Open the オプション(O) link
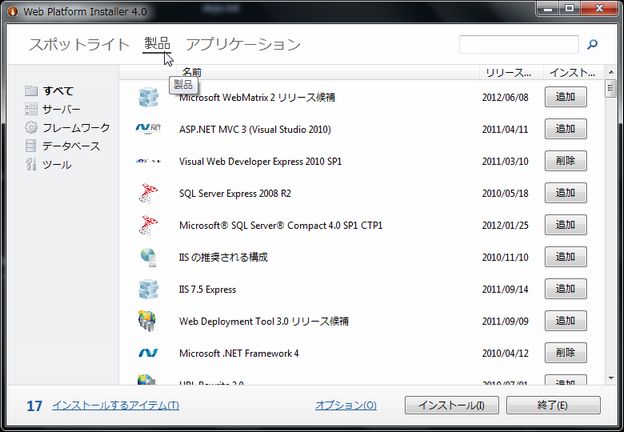Image resolution: width=624 pixels, height=432 pixels. [x=346, y=405]
